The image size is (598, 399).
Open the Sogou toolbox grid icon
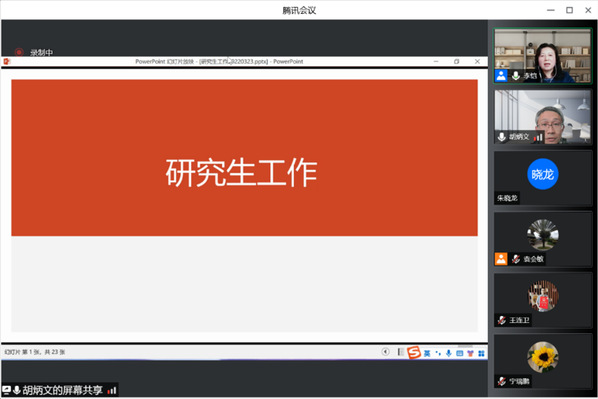tap(481, 354)
